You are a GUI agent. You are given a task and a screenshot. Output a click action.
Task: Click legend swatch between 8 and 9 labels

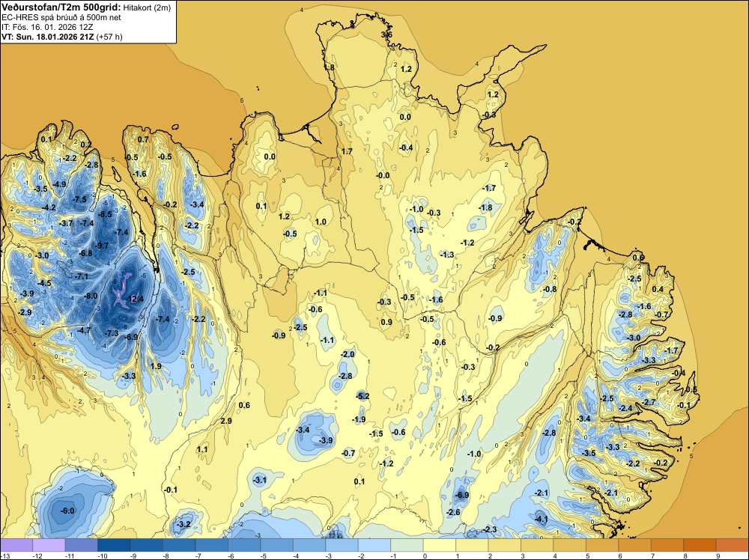click(x=700, y=545)
